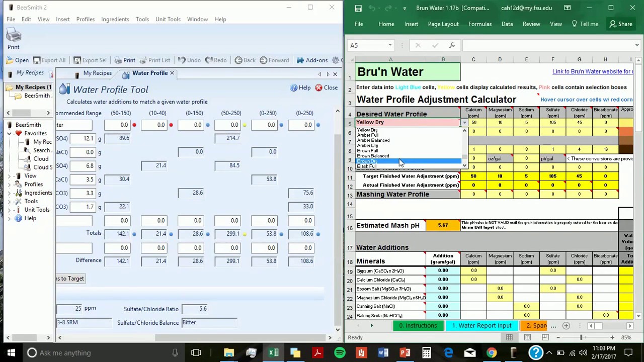Click Export All in BeerSmith toolbar

coord(49,60)
